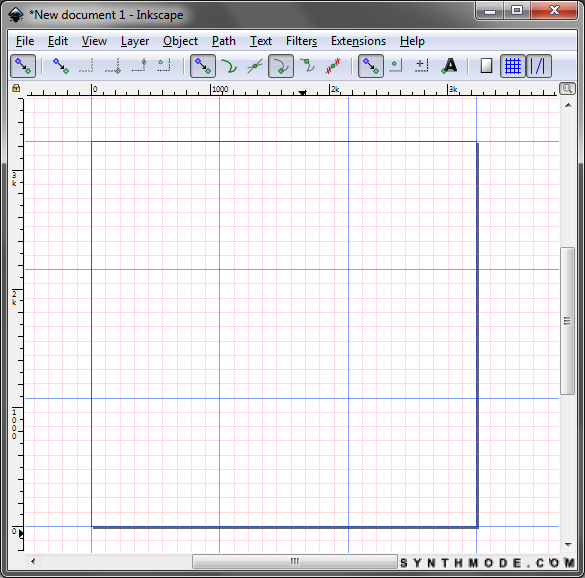Click the vertical scrollbar up arrow
This screenshot has width=585, height=578.
tap(568, 106)
